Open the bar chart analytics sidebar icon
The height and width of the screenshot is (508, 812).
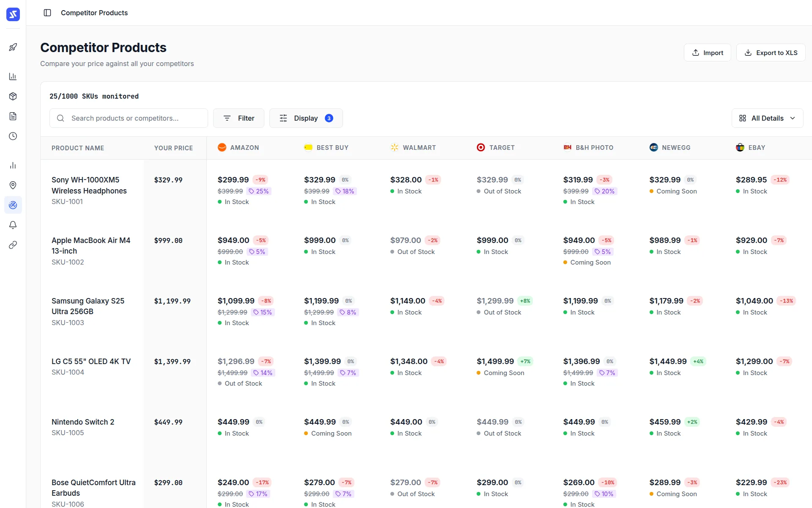[13, 77]
